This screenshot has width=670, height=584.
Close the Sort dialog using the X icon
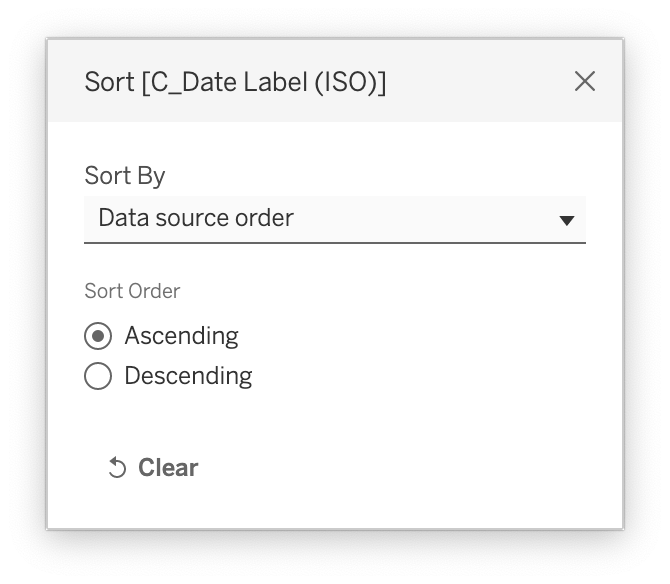[585, 81]
